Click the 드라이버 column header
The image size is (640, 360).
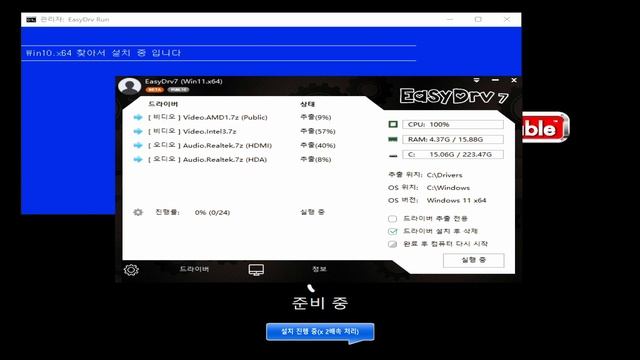(x=163, y=104)
